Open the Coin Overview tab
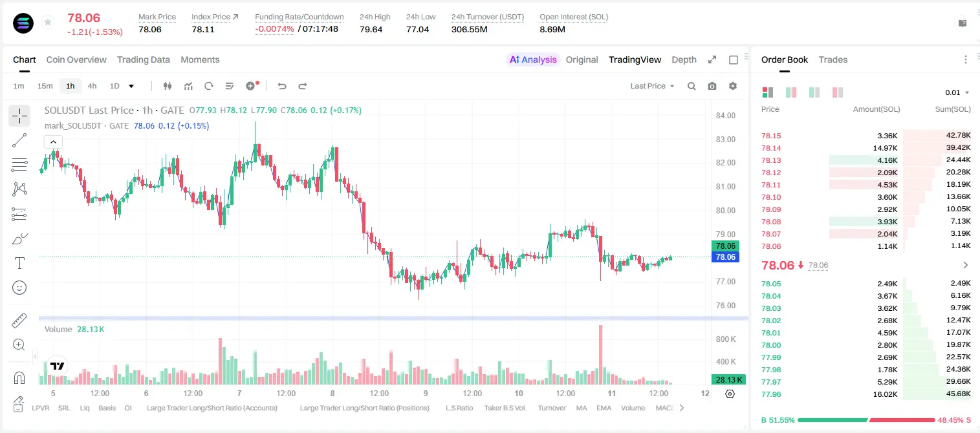Image resolution: width=980 pixels, height=433 pixels. 76,59
